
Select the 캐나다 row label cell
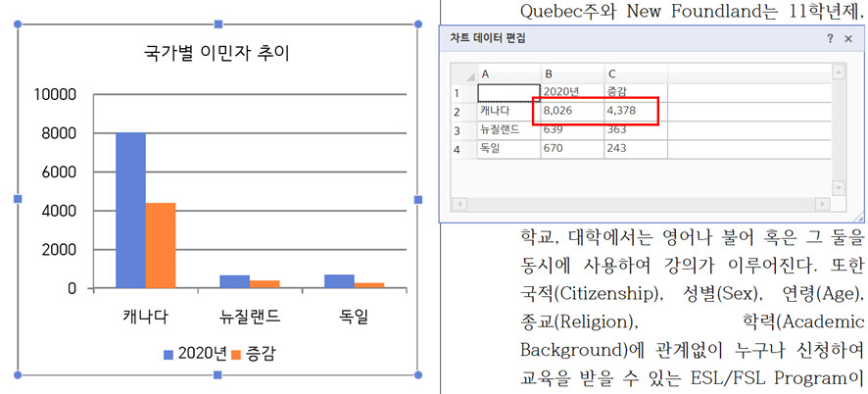pos(508,112)
